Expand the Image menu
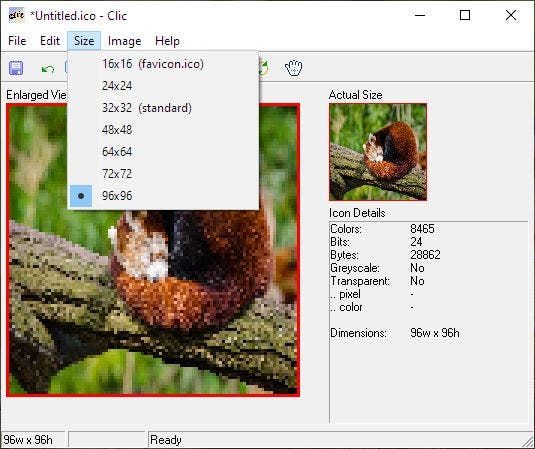This screenshot has height=449, width=535. [125, 41]
